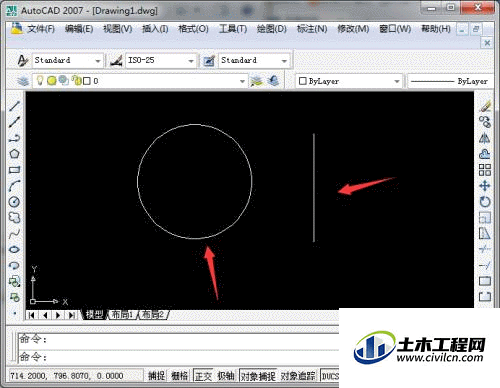The height and width of the screenshot is (388, 500).
Task: Open the 绘图(D) menu
Action: [272, 29]
